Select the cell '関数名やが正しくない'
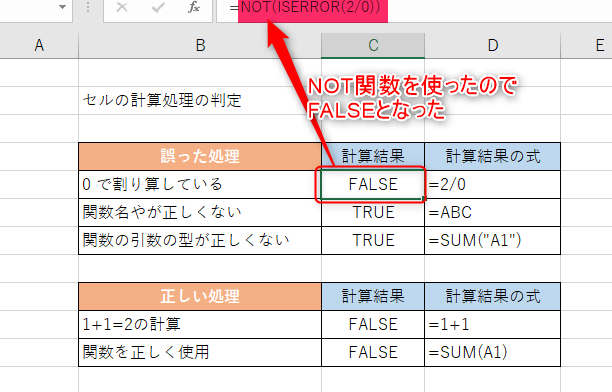The image size is (612, 392). pos(200,212)
